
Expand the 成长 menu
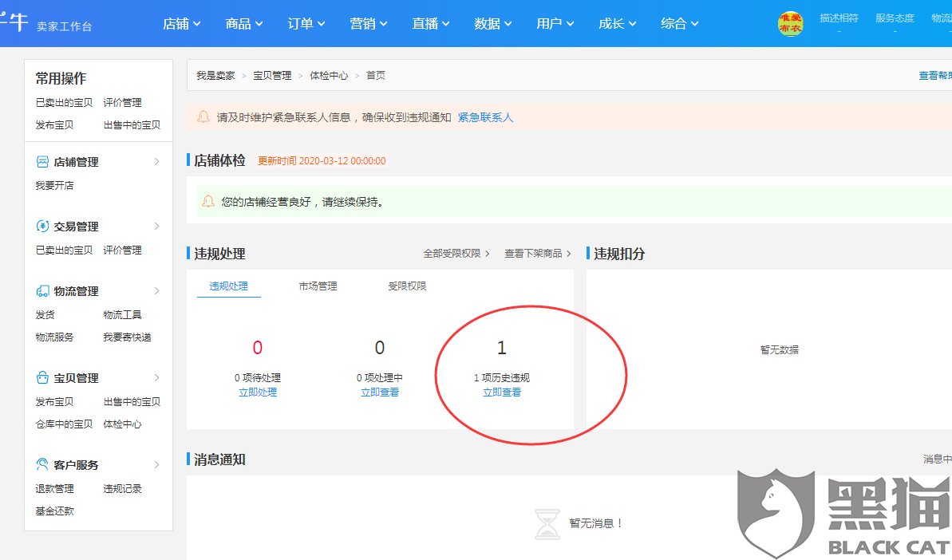(x=617, y=24)
